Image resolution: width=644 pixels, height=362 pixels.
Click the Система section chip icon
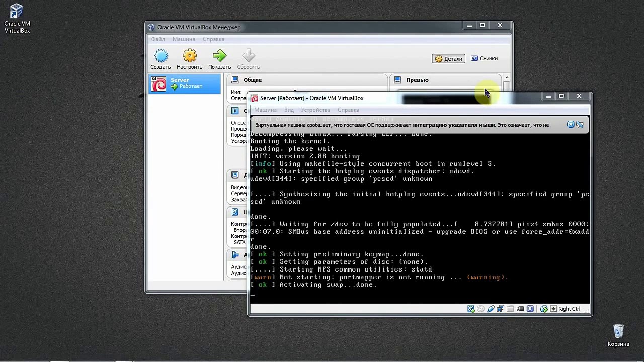pyautogui.click(x=235, y=111)
